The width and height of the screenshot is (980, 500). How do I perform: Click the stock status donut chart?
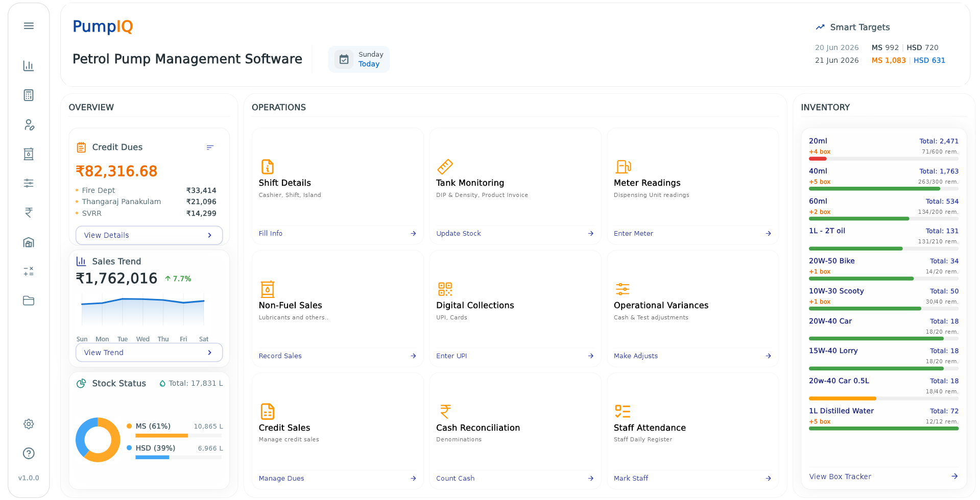coord(98,440)
